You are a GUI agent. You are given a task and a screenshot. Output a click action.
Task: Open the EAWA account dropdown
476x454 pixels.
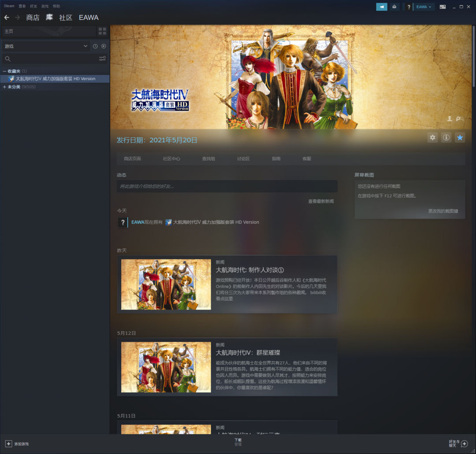click(x=424, y=7)
